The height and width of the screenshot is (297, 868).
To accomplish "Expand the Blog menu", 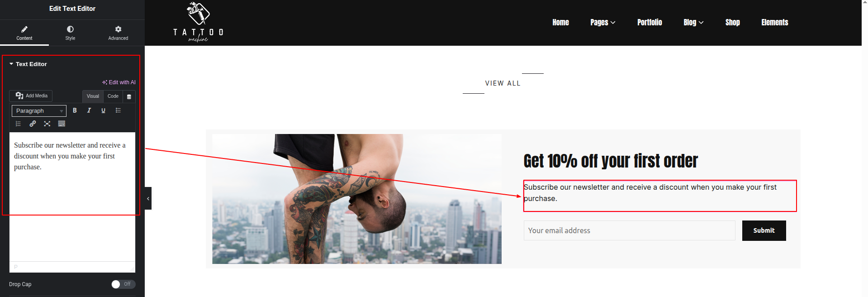I will click(x=693, y=23).
